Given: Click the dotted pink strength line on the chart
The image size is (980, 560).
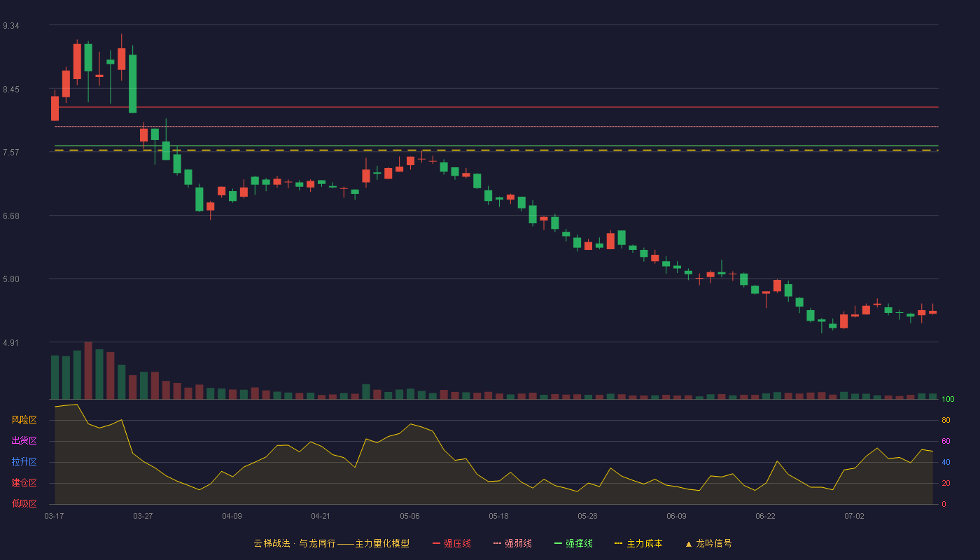Looking at the screenshot, I should click(x=496, y=126).
